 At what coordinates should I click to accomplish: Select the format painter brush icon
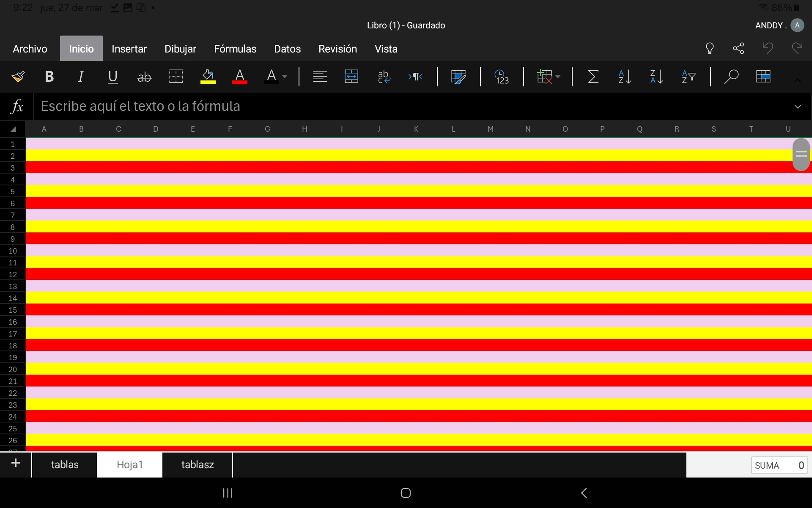[18, 77]
